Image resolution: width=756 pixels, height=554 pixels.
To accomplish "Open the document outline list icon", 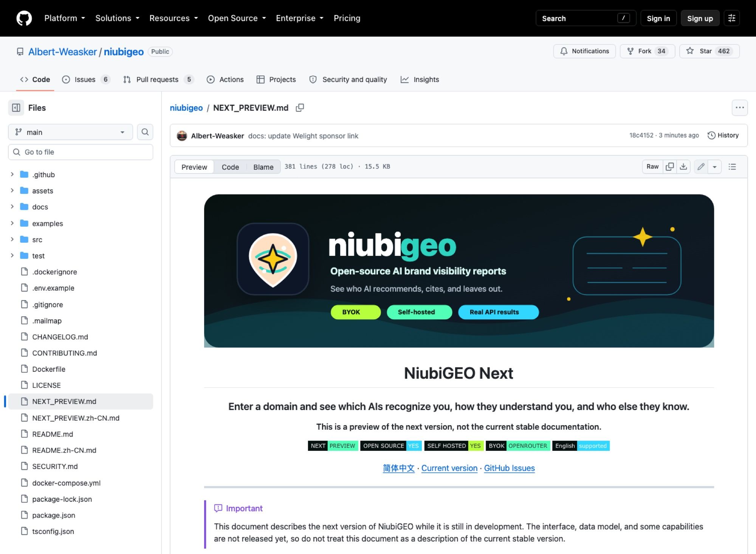I will [x=732, y=167].
